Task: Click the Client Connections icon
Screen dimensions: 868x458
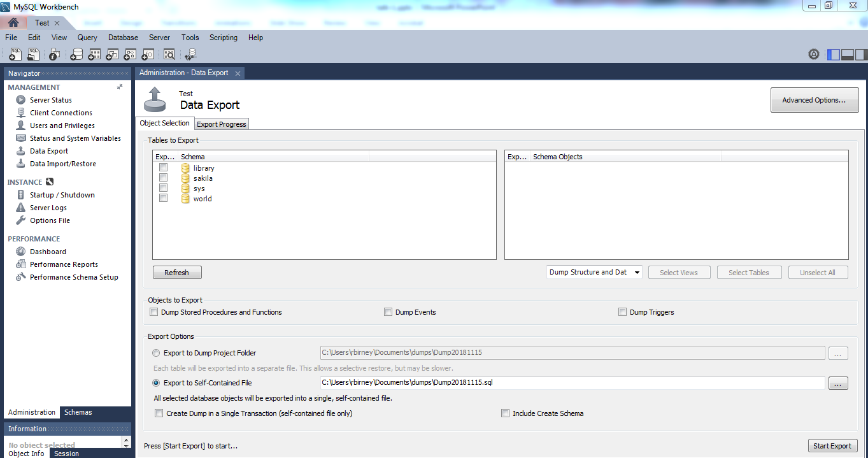Action: (x=21, y=113)
